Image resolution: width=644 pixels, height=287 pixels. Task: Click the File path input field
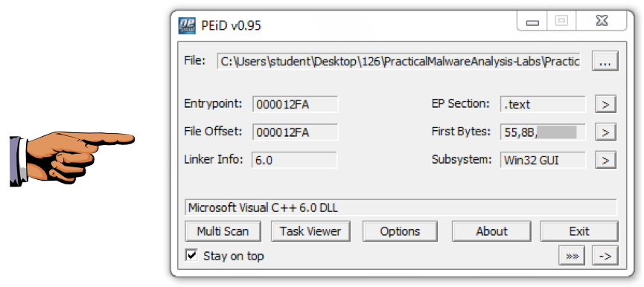pyautogui.click(x=399, y=62)
